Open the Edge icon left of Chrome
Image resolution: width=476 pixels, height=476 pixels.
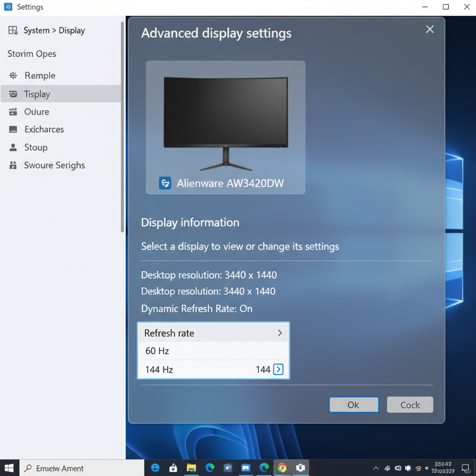[264, 468]
